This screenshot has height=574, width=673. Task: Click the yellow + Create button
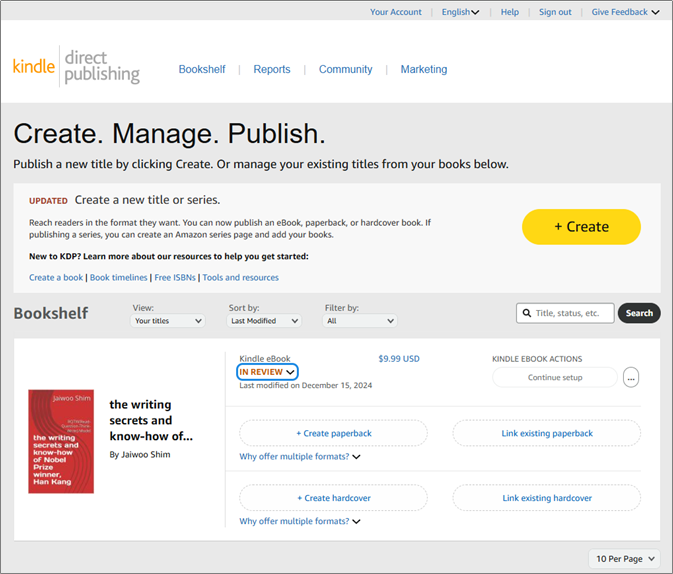pyautogui.click(x=581, y=227)
